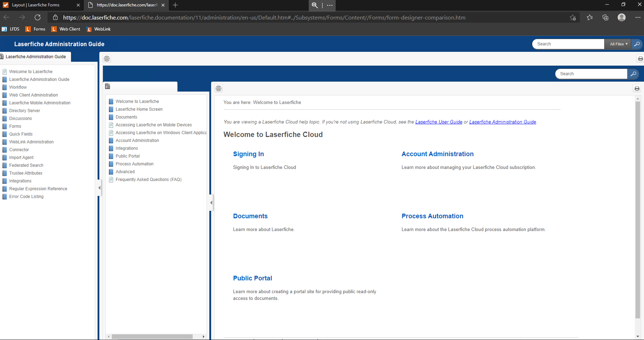Open the Account Administration heading link
The width and height of the screenshot is (644, 340).
[437, 154]
